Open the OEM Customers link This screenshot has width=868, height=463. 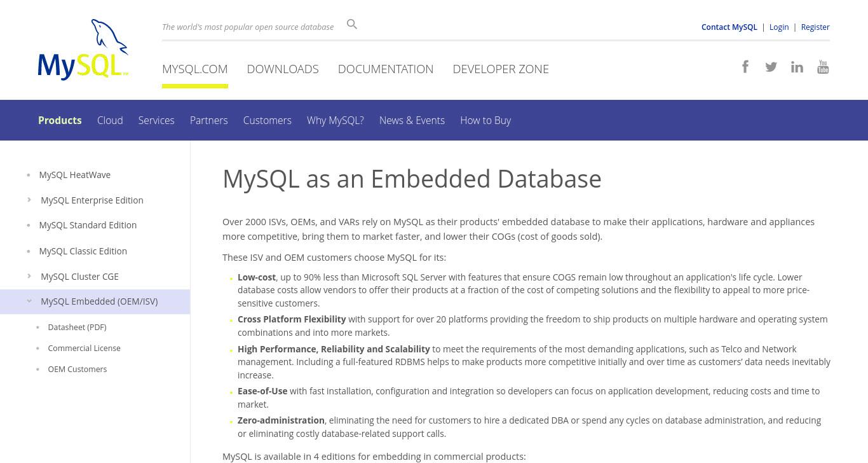pos(78,369)
